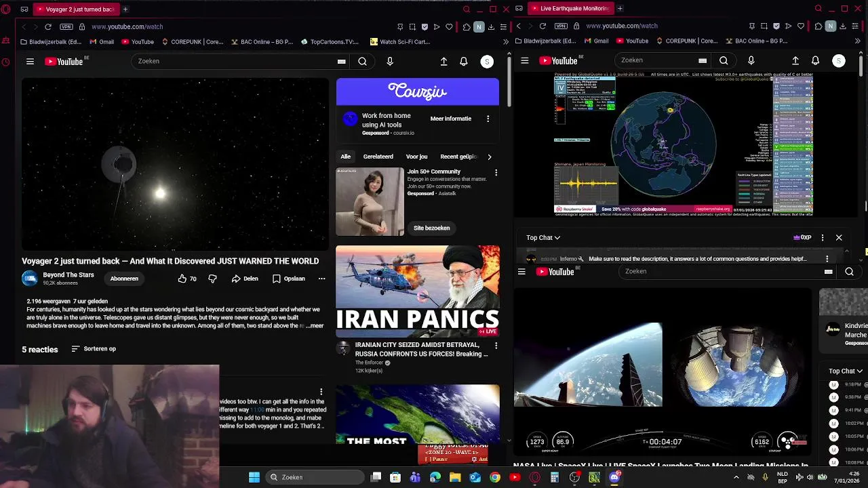Open YouTube guide menu in left window
The height and width of the screenshot is (488, 868).
[x=30, y=62]
